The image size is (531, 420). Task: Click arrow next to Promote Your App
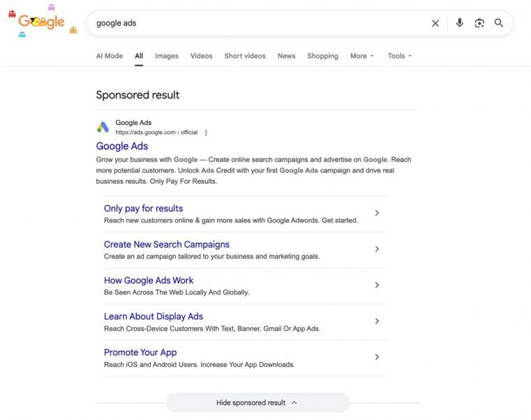click(x=377, y=357)
